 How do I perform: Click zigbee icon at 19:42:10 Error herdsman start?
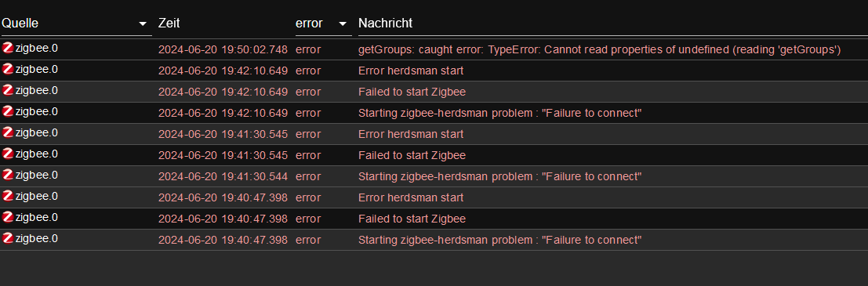[8, 69]
